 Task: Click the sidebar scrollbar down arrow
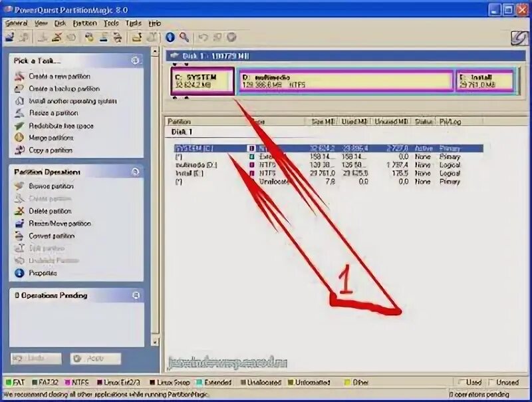(155, 341)
